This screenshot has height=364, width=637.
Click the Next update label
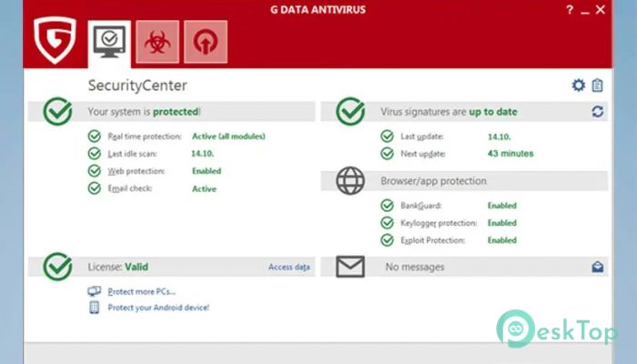423,154
